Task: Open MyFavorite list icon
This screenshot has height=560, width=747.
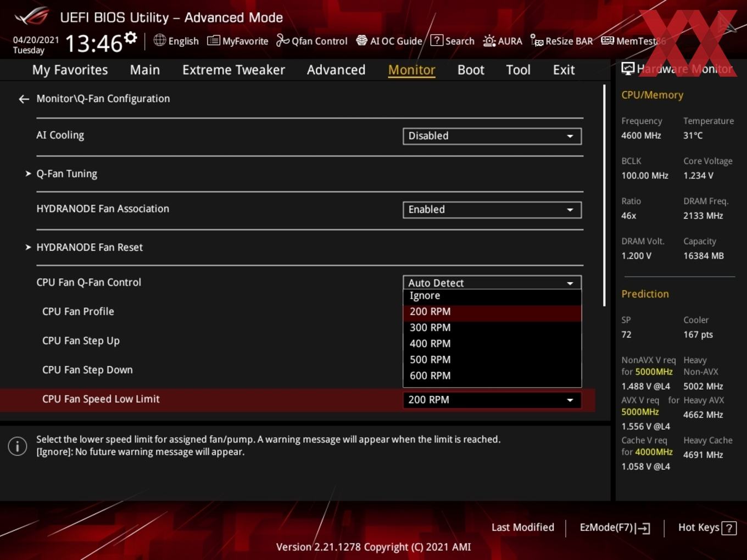Action: point(214,41)
